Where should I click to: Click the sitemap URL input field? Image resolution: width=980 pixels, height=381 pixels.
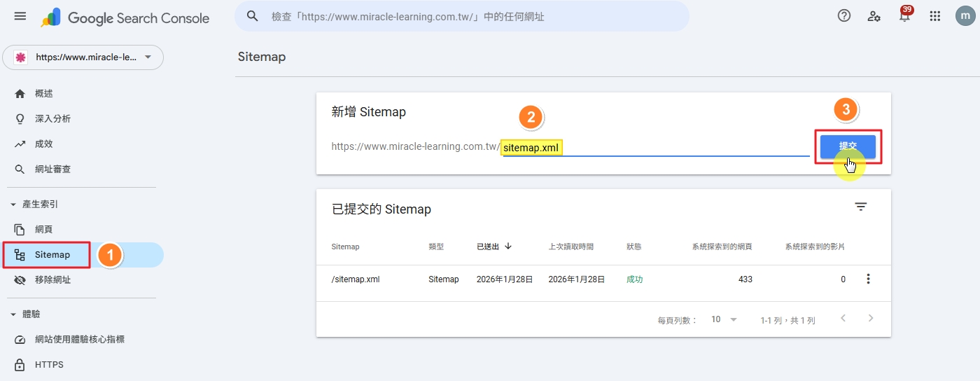tap(656, 147)
